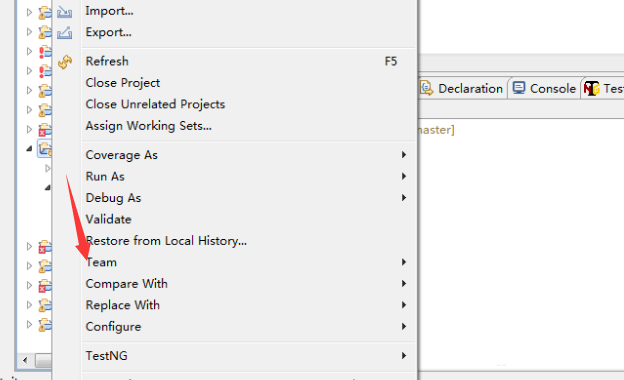Collapse the expanded project tree node
This screenshot has width=624, height=380.
pos(29,149)
